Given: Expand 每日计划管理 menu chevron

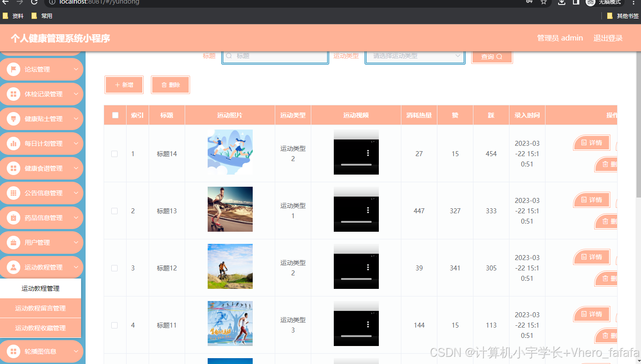Looking at the screenshot, I should 76,144.
